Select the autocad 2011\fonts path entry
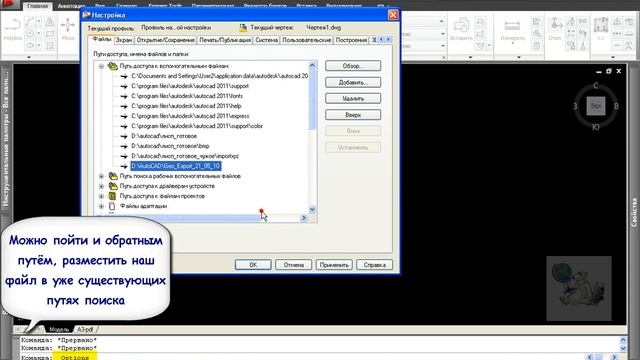This screenshot has width=640, height=360. pyautogui.click(x=187, y=96)
